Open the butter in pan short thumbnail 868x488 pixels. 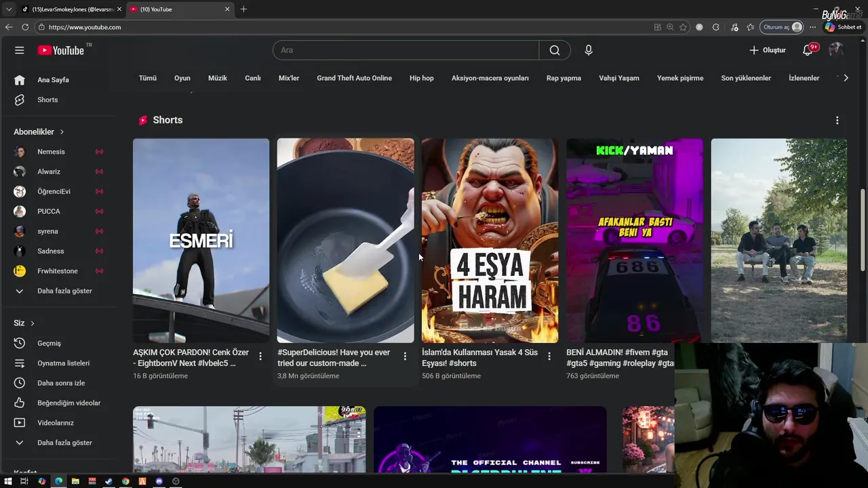coord(345,241)
